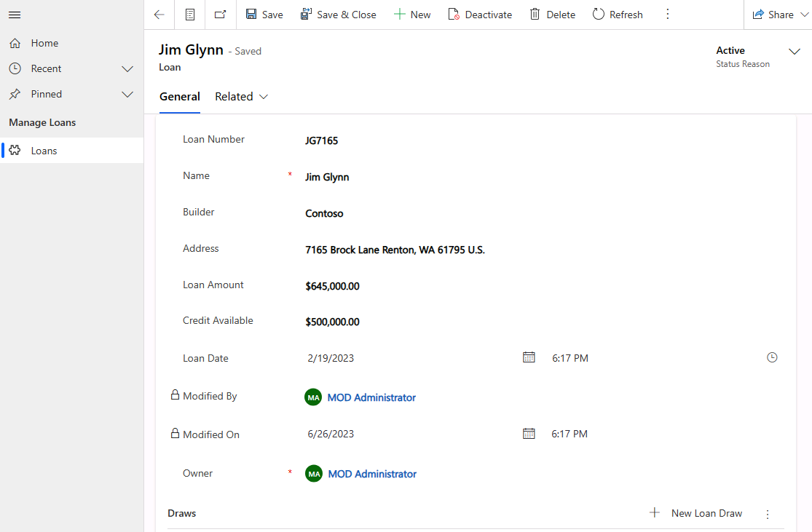Click the Loan Amount value field

(333, 286)
